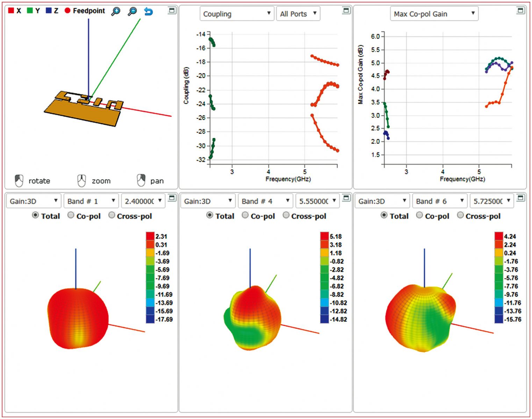Screen dimensions: 532x419
Task: Select Cross-pol radio in Band # 6 panel
Action: (460, 215)
